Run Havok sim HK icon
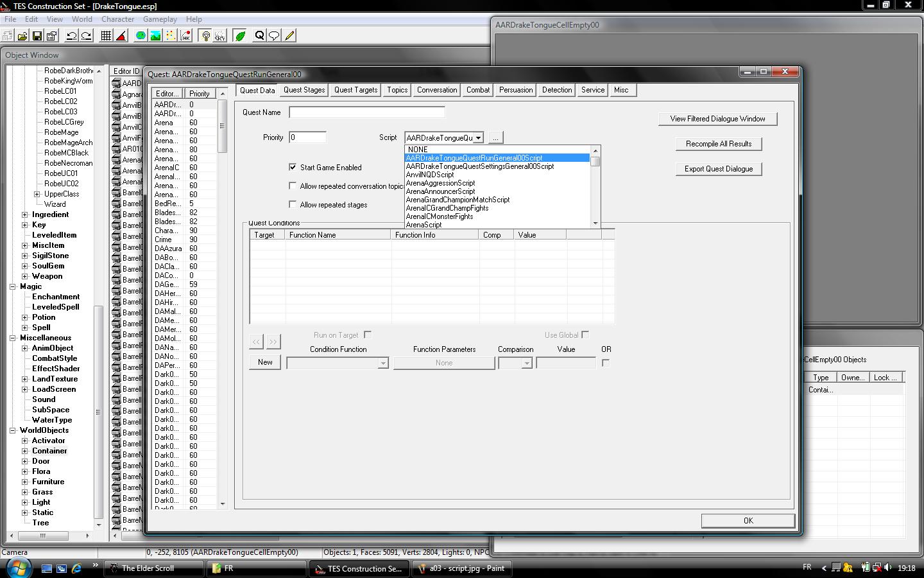 tap(185, 36)
